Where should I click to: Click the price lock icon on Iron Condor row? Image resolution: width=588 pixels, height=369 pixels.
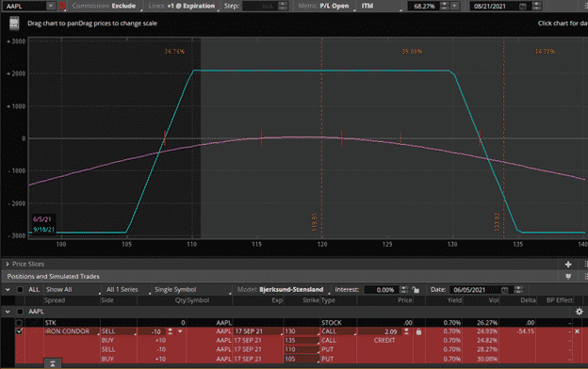418,332
